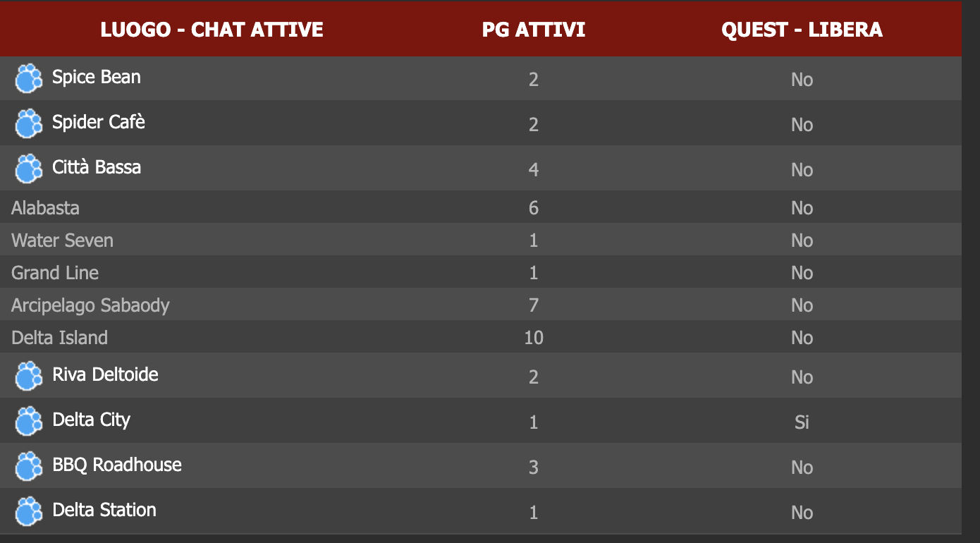Click the paw icon next to Riva Deltoide
980x543 pixels.
(x=29, y=376)
